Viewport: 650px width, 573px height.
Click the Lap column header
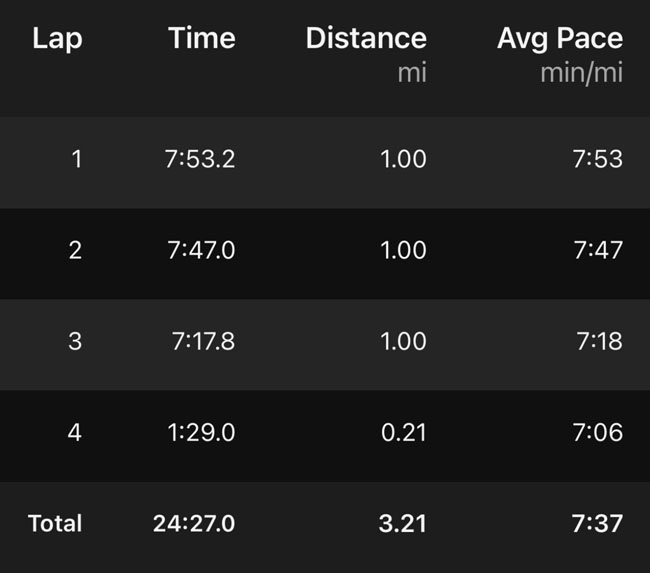(57, 39)
